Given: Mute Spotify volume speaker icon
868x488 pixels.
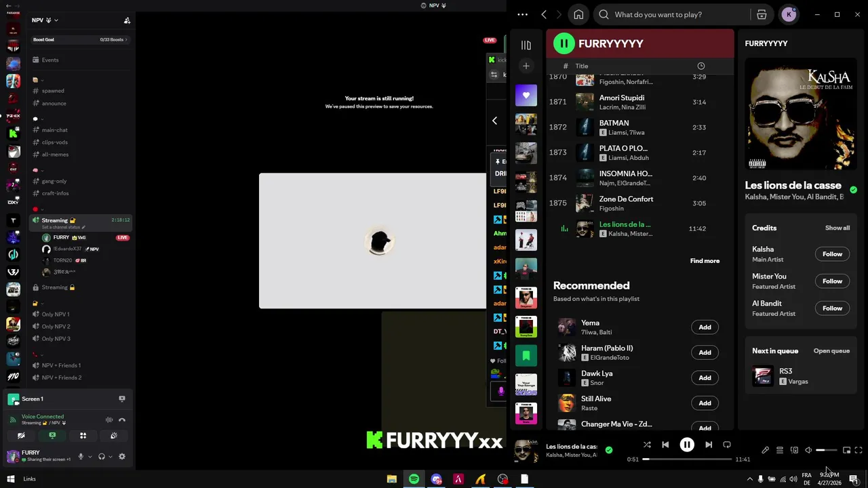Looking at the screenshot, I should pos(808,450).
